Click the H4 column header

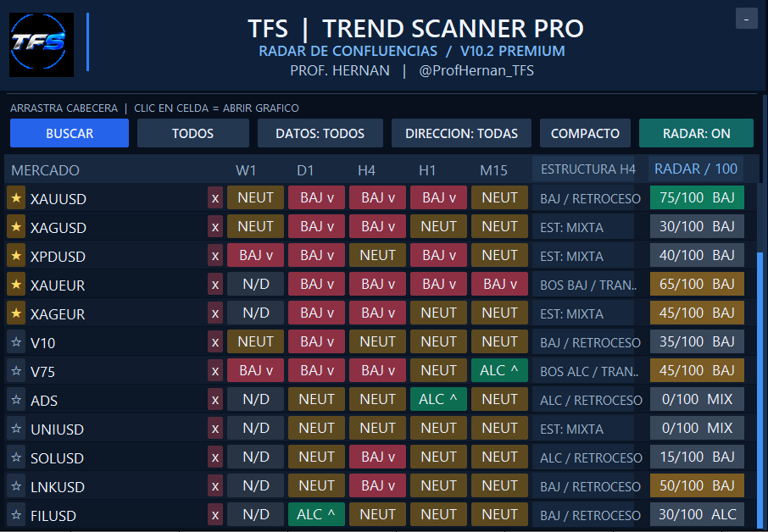point(366,170)
